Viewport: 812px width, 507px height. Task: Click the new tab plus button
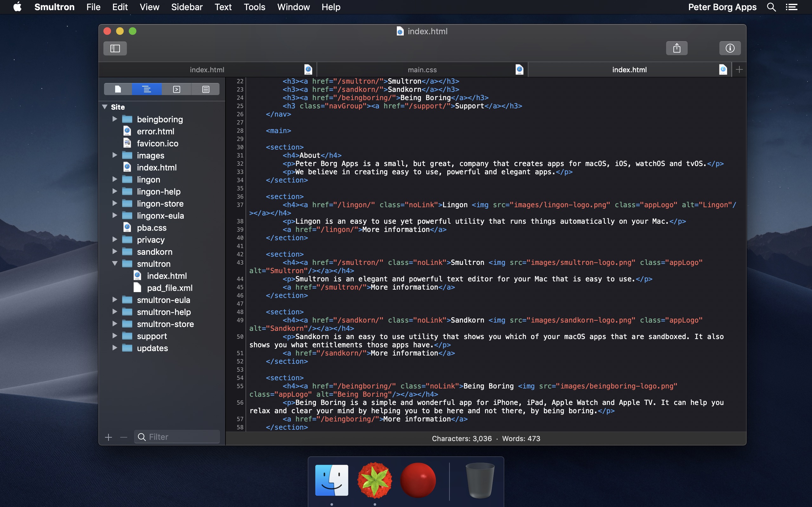tap(739, 69)
